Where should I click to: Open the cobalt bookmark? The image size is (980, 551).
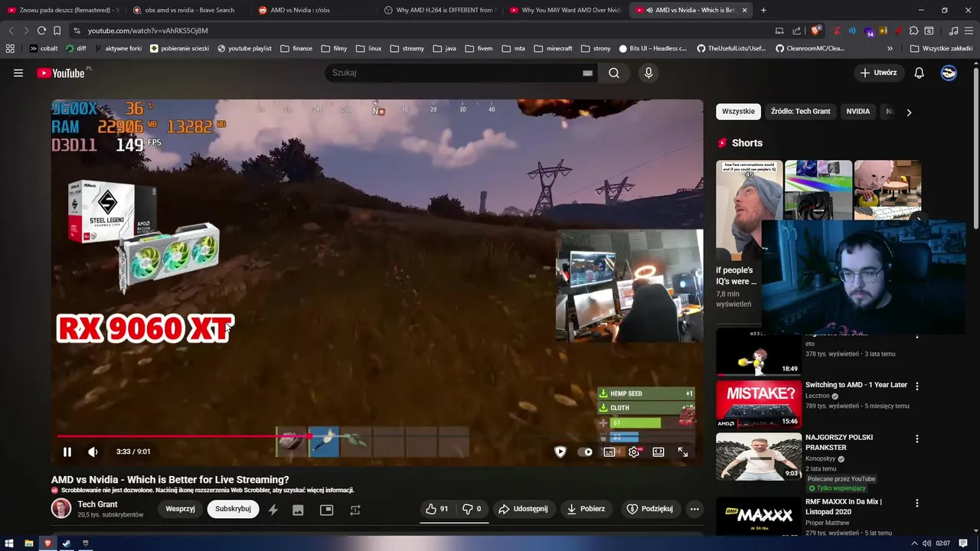pyautogui.click(x=44, y=48)
